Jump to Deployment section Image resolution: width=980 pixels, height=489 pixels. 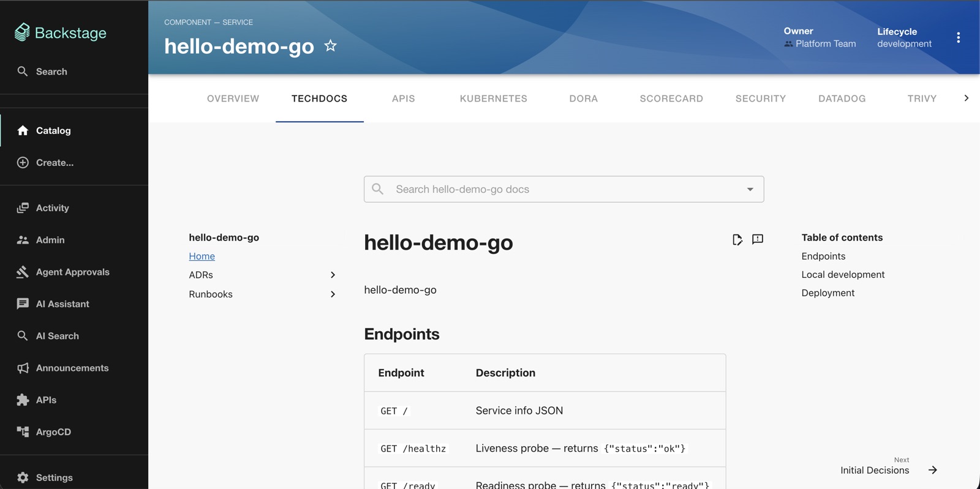pyautogui.click(x=827, y=293)
